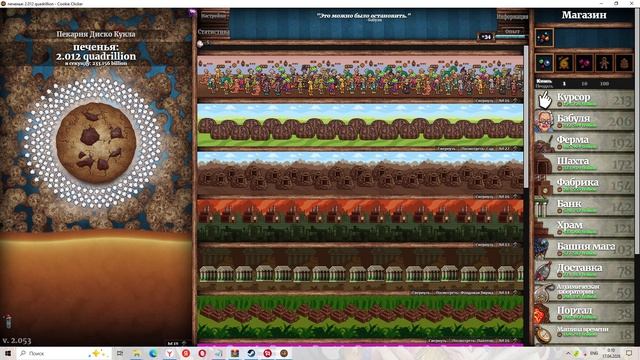This screenshot has width=640, height=360.
Task: Open the Информация menu
Action: (512, 17)
